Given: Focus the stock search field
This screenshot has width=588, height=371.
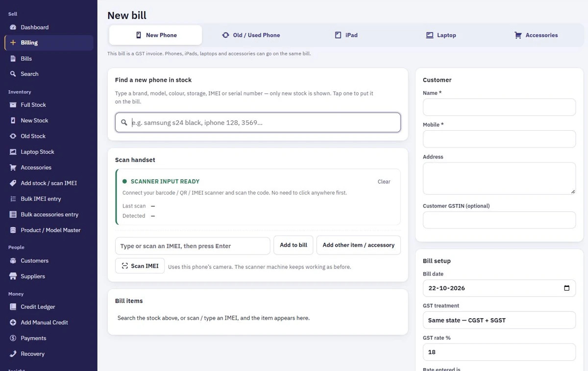Looking at the screenshot, I should pos(258,123).
